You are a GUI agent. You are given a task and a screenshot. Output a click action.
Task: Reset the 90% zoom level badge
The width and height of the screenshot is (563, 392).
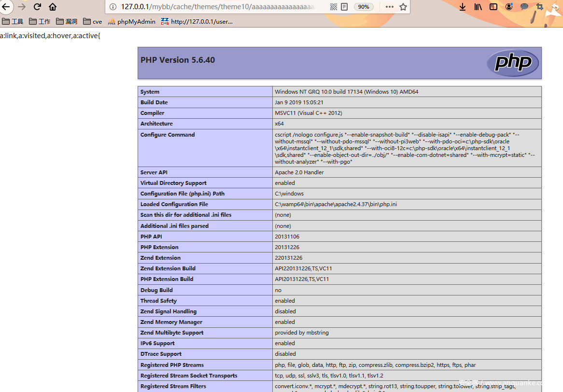364,7
